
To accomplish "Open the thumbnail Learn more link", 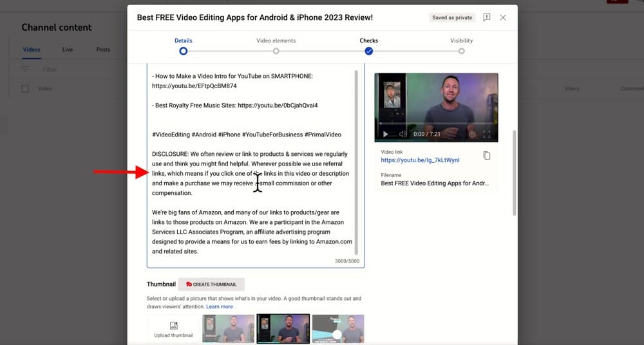I will (x=220, y=306).
